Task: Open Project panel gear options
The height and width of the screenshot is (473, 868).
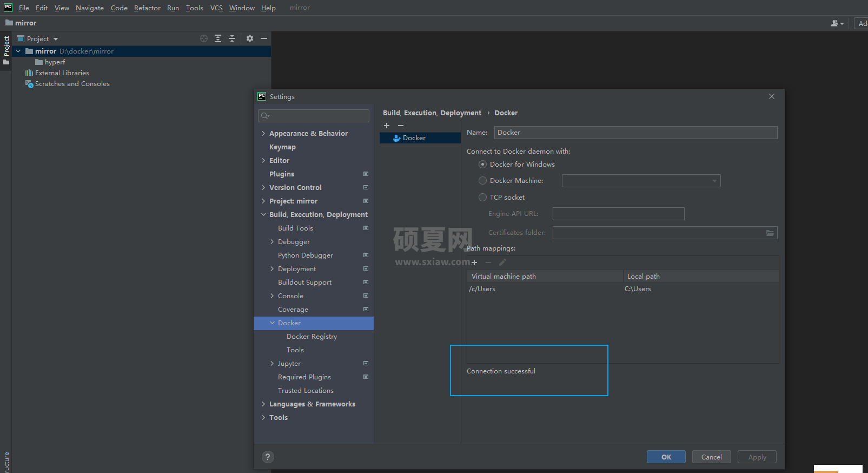Action: [x=250, y=38]
